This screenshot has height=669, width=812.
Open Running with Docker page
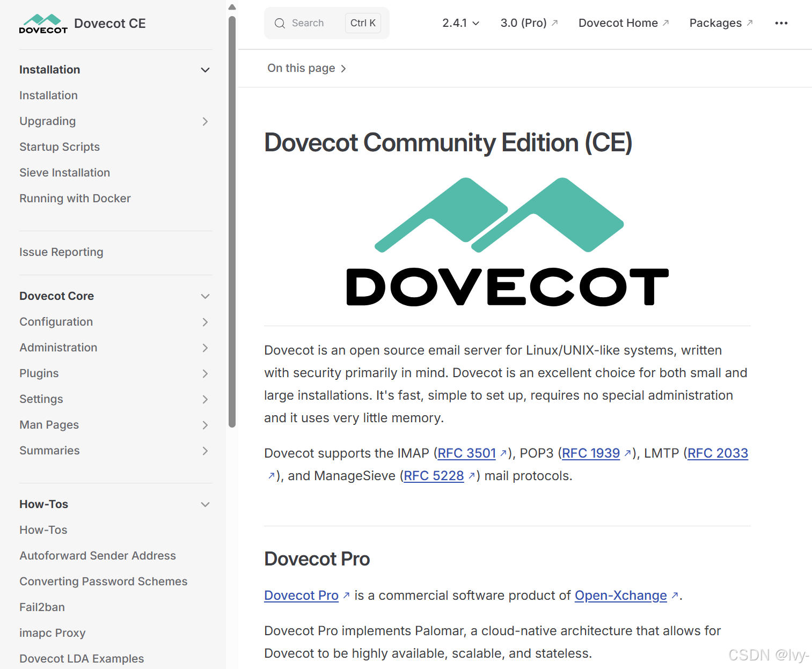(x=75, y=199)
